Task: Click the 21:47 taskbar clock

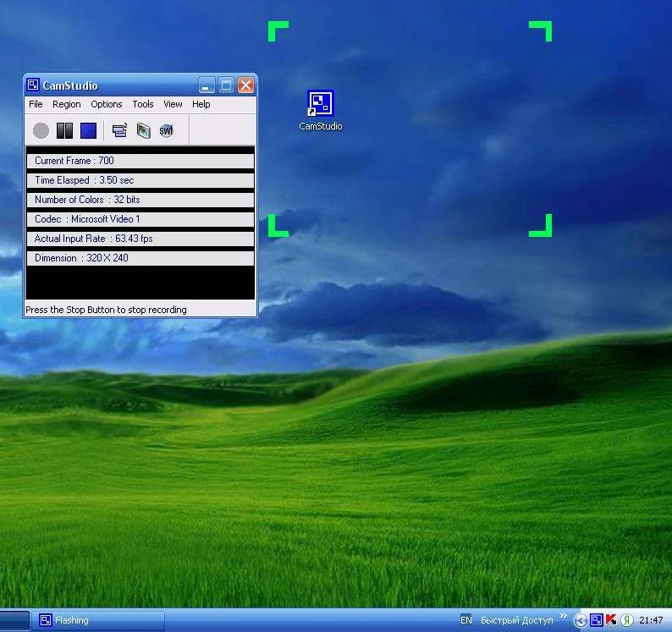Action: 651,620
